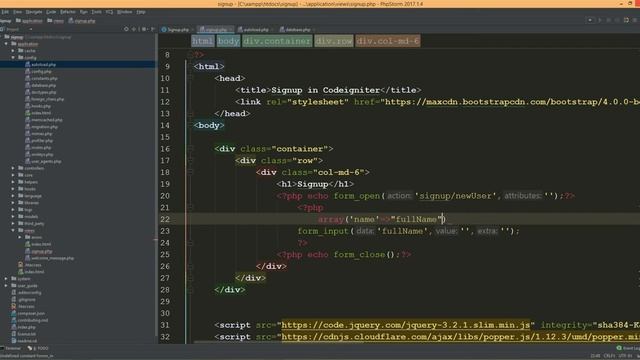Click the UTF-8 encoding in status bar
This screenshot has width=640, height=360.
coord(625,356)
